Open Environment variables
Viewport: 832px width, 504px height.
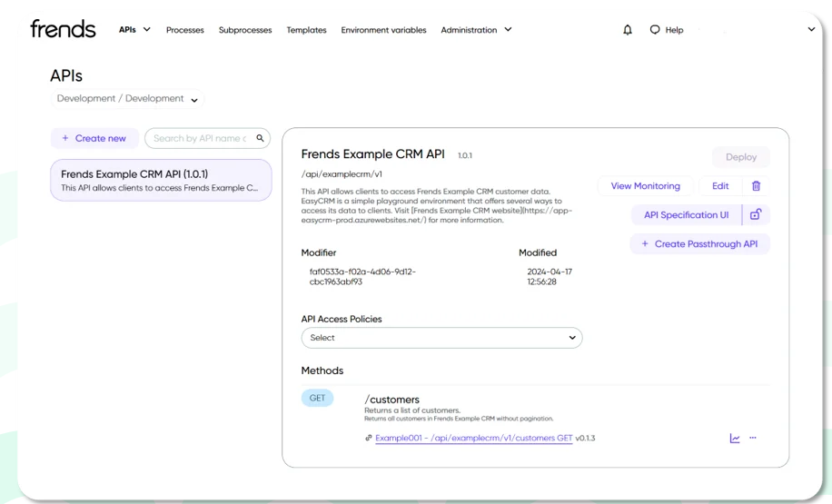point(383,30)
